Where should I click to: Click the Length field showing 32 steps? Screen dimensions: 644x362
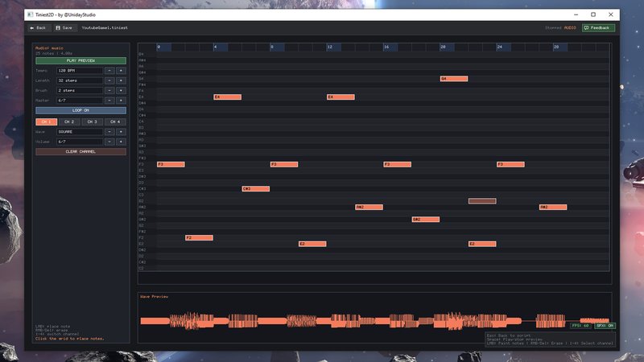click(80, 80)
